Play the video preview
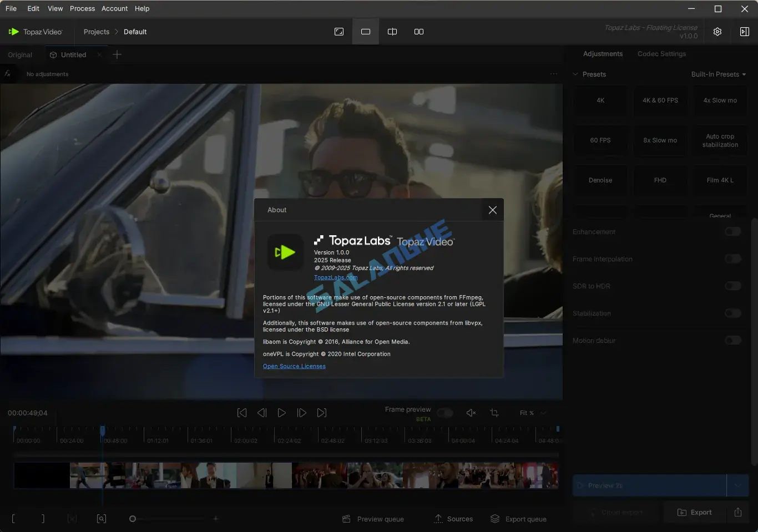 point(282,413)
